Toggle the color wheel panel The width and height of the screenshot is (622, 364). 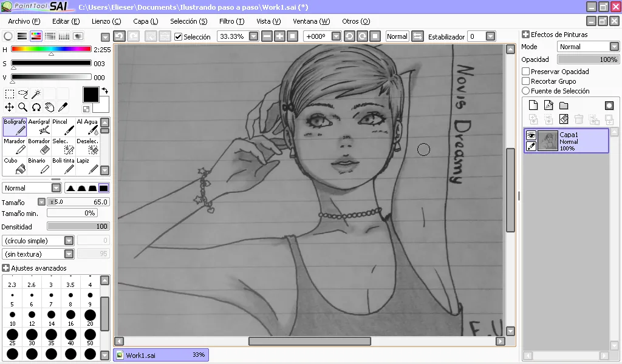tap(8, 36)
